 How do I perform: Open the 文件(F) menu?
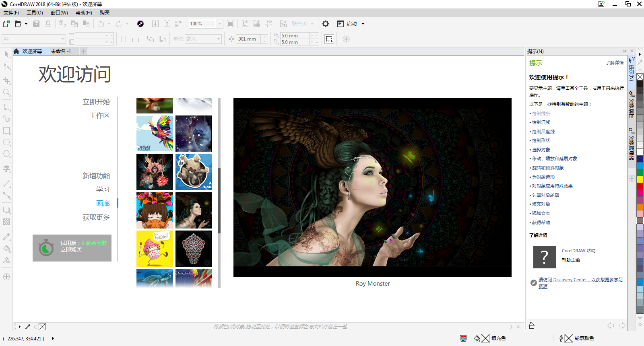coord(11,13)
